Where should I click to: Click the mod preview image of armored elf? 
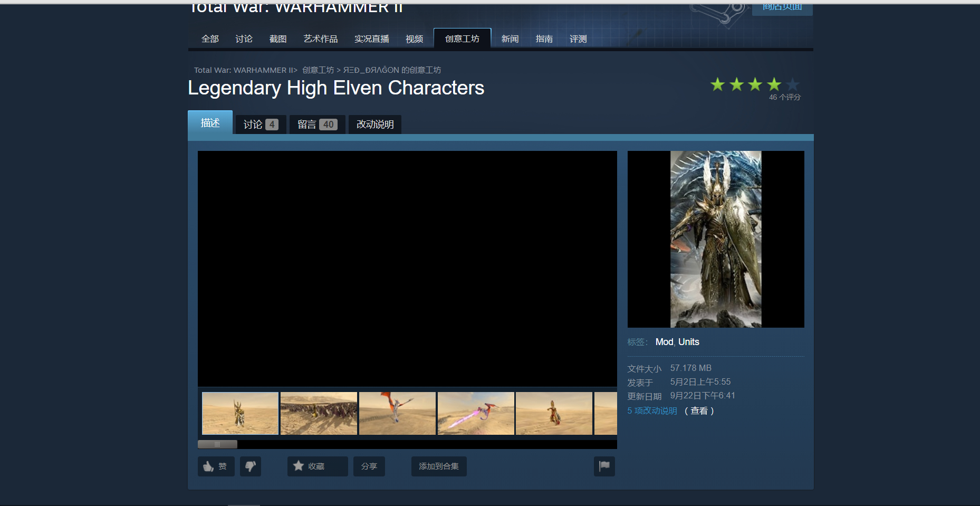[x=716, y=239]
